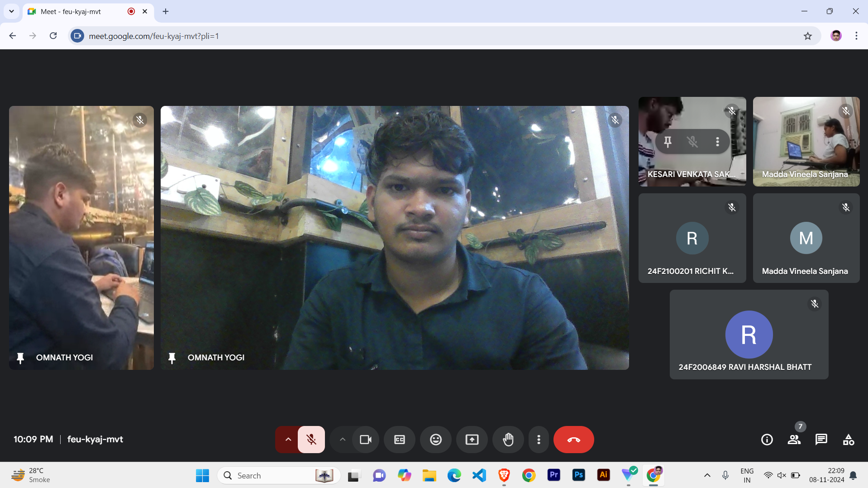Open the meeting details info icon

[767, 440]
